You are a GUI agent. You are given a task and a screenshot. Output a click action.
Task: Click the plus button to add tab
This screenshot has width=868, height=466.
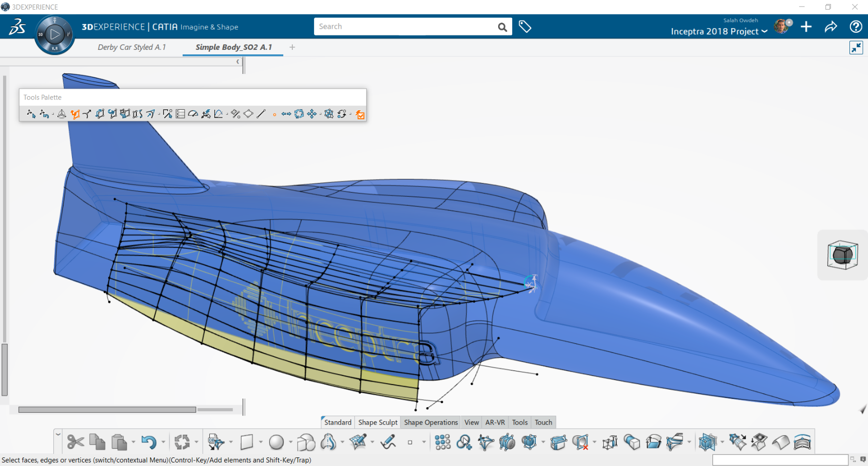[292, 47]
